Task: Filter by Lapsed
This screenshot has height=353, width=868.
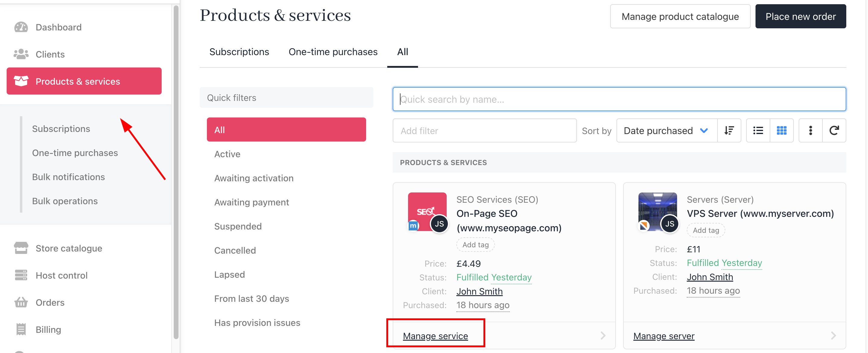Action: [230, 275]
